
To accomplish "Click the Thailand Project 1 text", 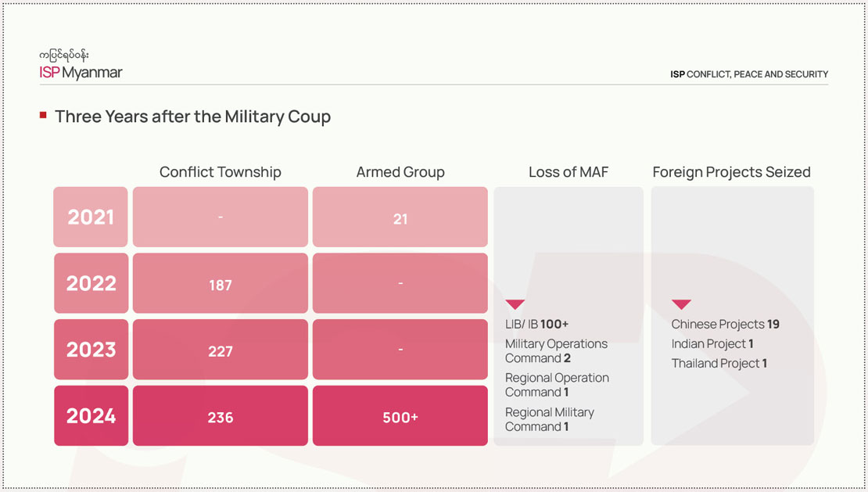I will pos(719,363).
